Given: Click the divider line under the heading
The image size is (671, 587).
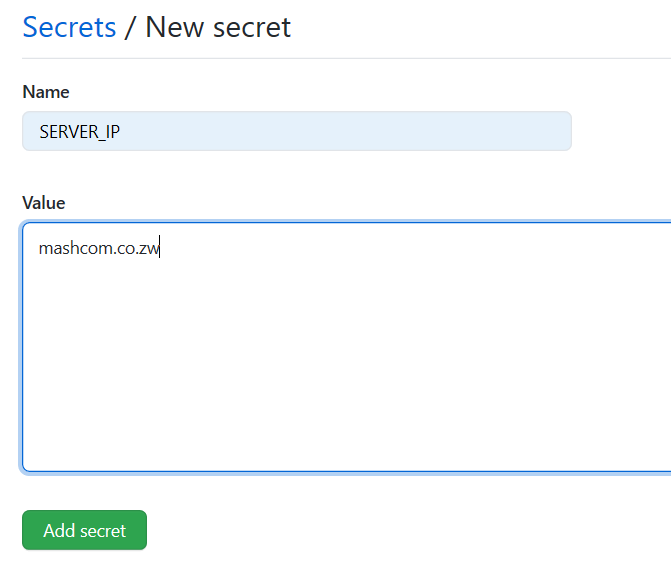Looking at the screenshot, I should 347,58.
